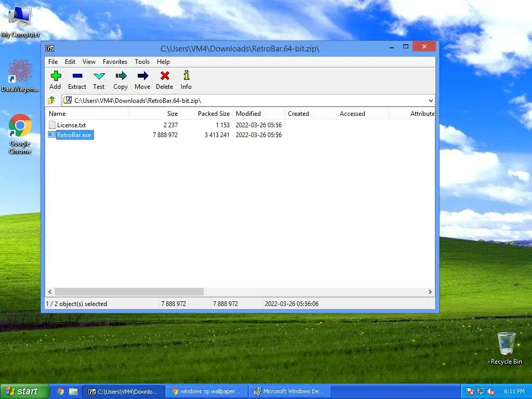Viewport: 532px width, 399px height.
Task: Click RetroBar.exe size 7 888 972
Action: [165, 135]
